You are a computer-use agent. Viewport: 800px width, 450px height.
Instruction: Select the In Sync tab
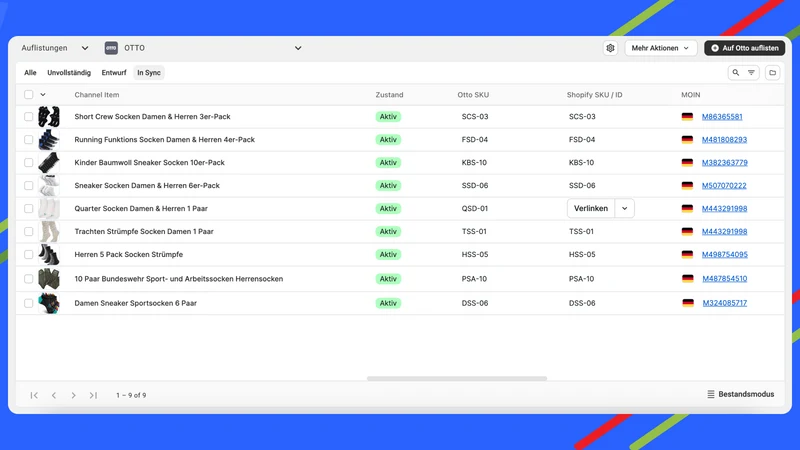[x=148, y=73]
